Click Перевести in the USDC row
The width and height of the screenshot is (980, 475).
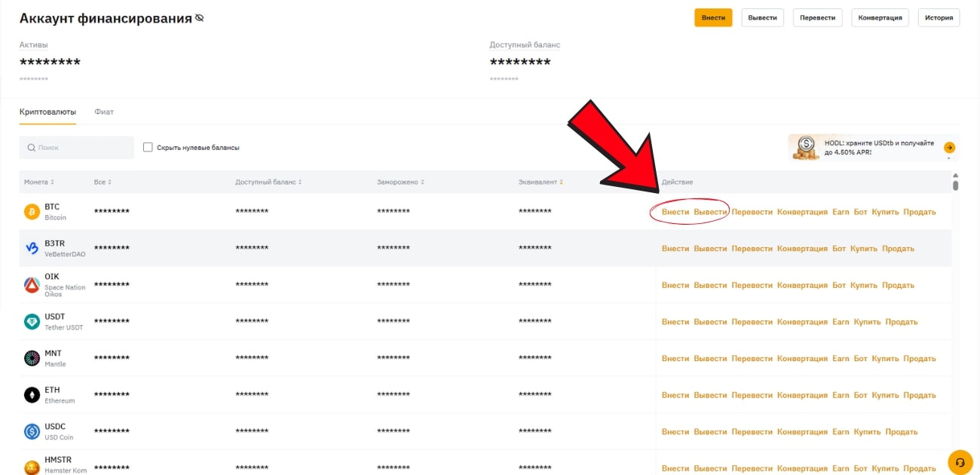pyautogui.click(x=752, y=432)
